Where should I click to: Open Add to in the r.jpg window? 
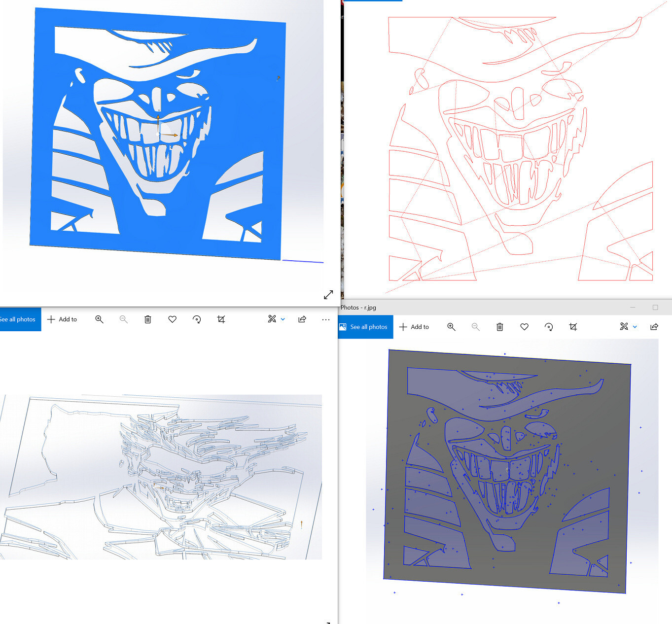pyautogui.click(x=414, y=327)
